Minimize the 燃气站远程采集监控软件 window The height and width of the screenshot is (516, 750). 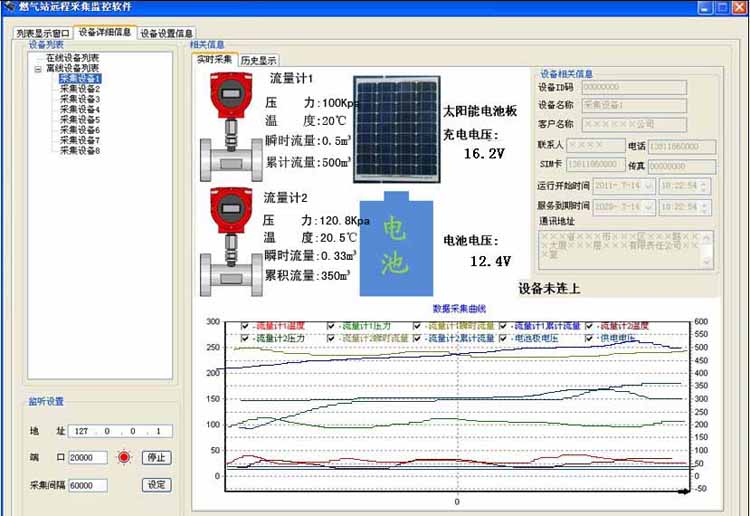tap(705, 8)
